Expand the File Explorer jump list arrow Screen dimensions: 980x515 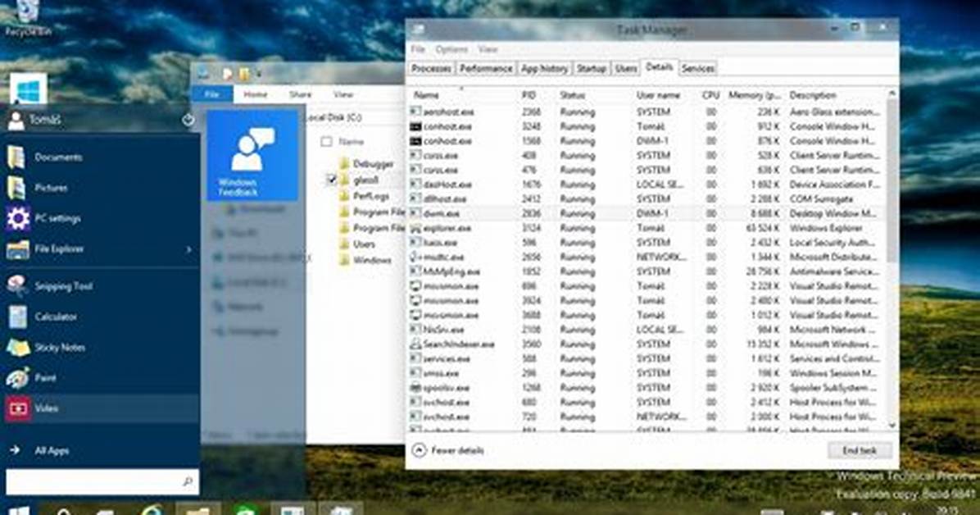point(188,249)
